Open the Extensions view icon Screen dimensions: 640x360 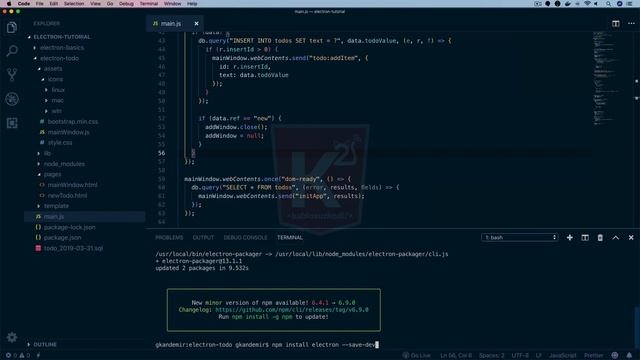[12, 123]
